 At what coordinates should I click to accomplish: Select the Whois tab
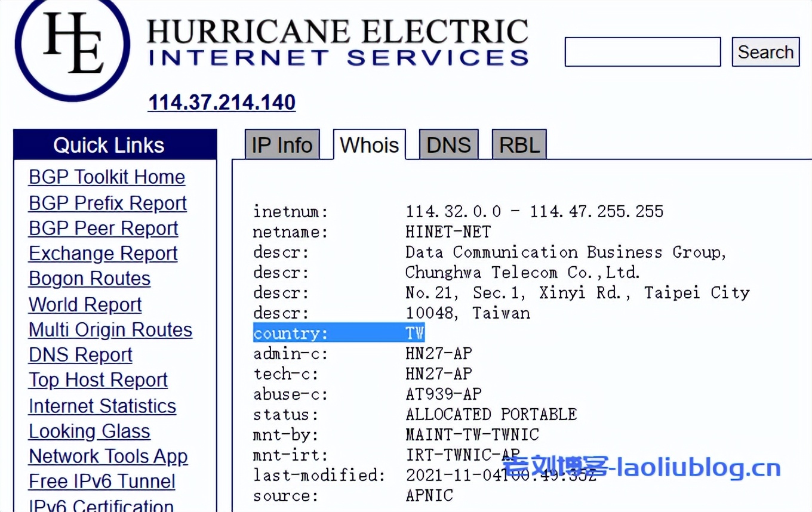(369, 145)
